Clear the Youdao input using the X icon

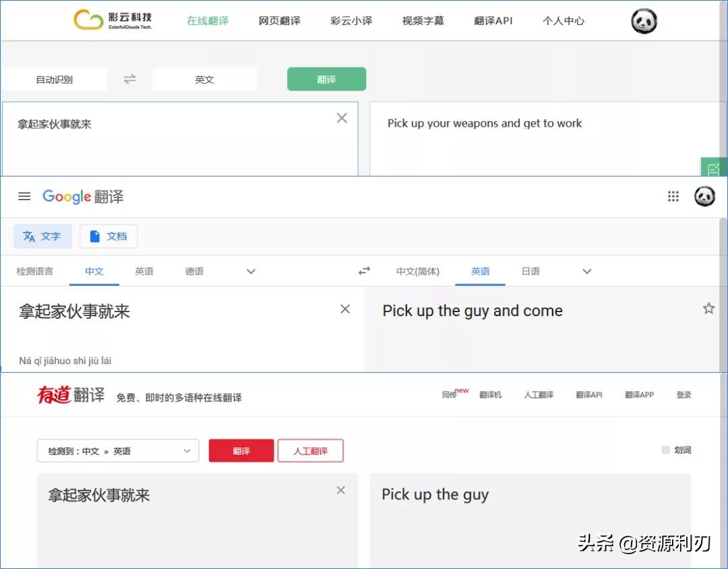click(x=340, y=490)
